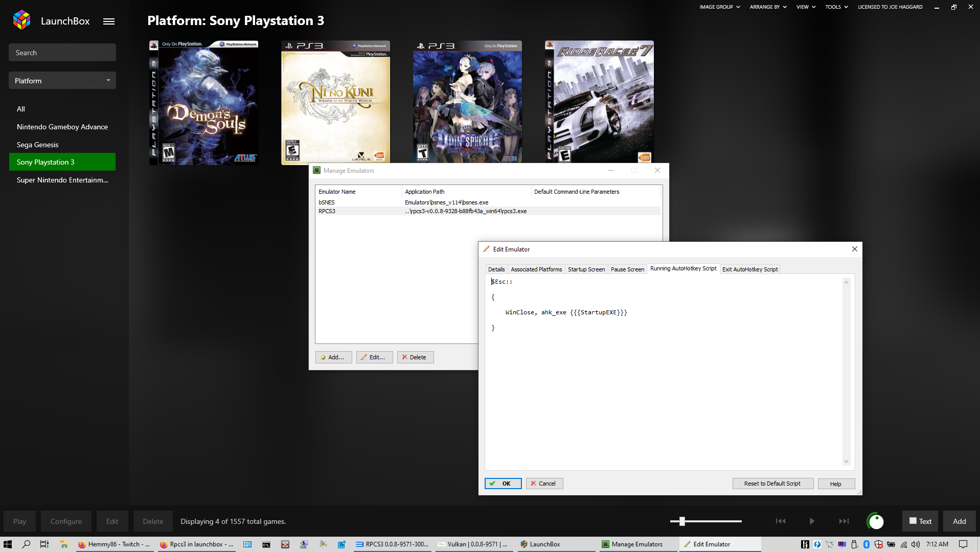Click Reset to Default Script
This screenshot has width=980, height=552.
tap(772, 484)
